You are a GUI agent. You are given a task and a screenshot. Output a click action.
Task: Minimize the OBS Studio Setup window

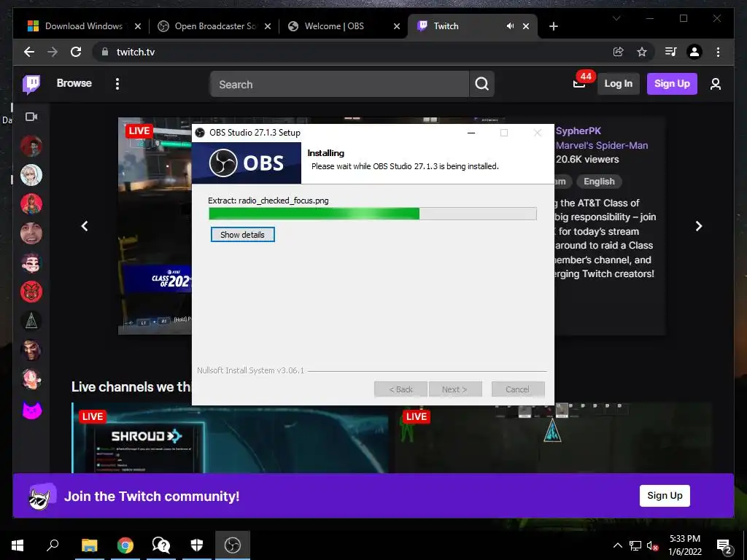pyautogui.click(x=471, y=133)
